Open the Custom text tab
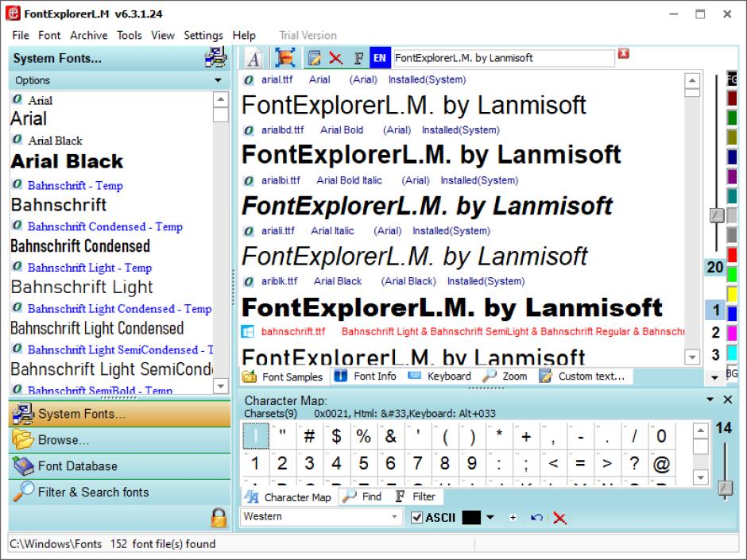This screenshot has width=747, height=560. 582,377
